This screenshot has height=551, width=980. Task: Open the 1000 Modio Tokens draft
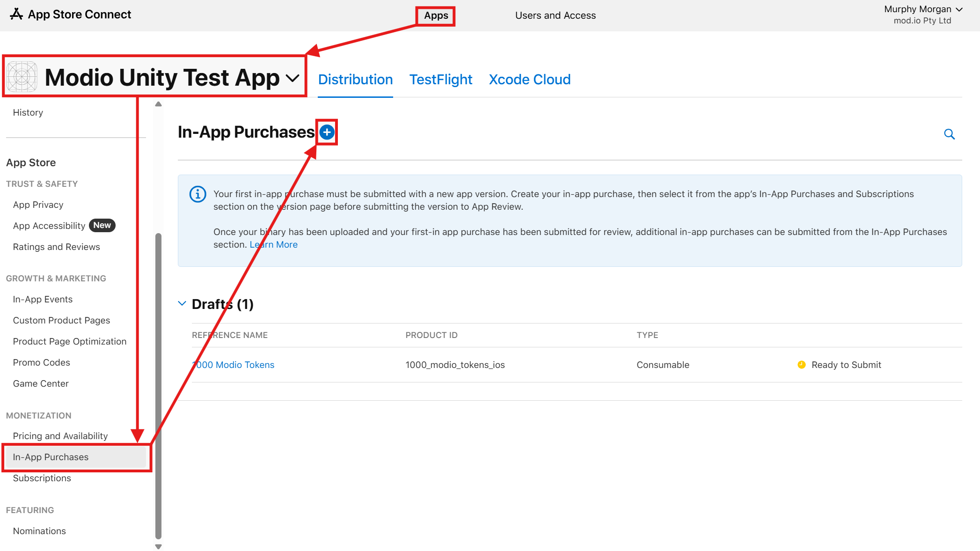(233, 365)
